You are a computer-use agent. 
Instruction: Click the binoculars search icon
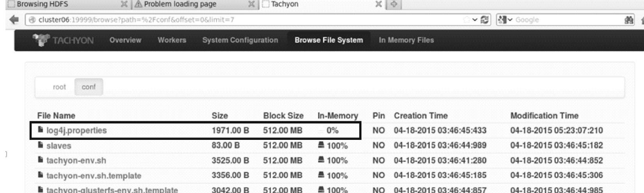(x=629, y=20)
